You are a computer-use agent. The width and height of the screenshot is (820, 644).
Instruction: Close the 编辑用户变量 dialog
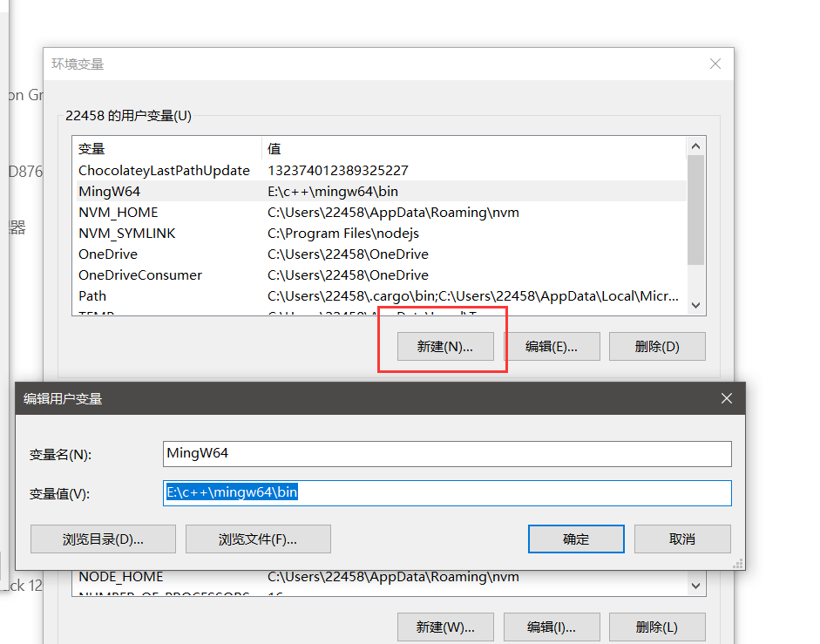point(727,398)
